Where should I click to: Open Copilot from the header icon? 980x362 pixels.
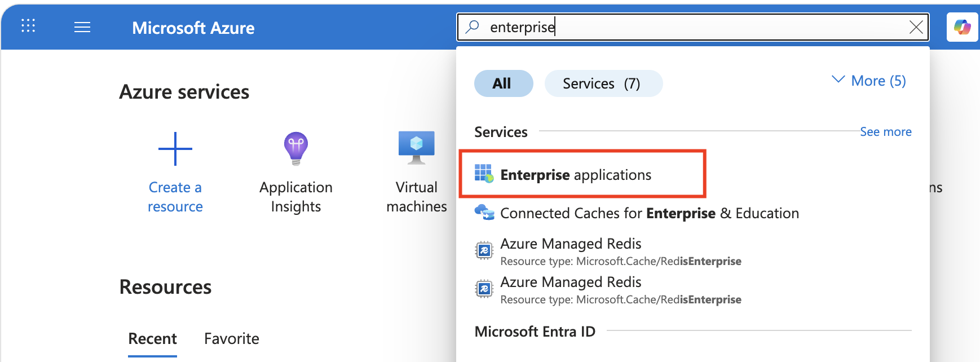(962, 27)
